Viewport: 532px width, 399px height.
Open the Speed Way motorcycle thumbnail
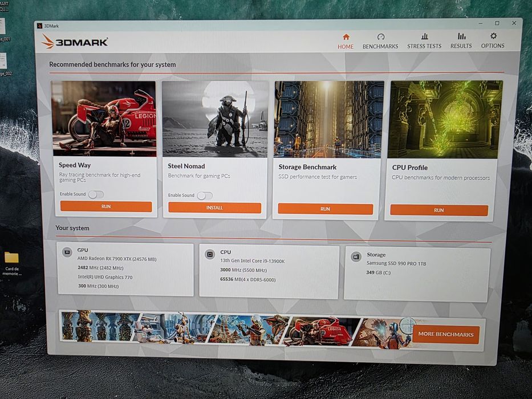[103, 119]
